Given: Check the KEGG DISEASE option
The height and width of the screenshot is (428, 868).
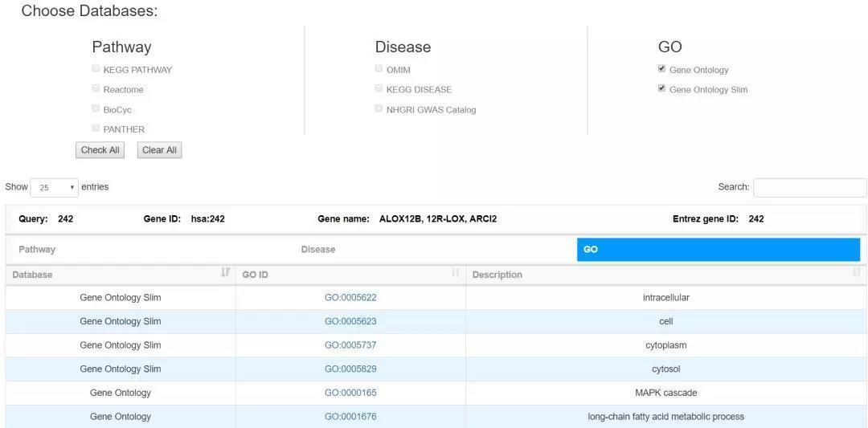Looking at the screenshot, I should [x=379, y=89].
